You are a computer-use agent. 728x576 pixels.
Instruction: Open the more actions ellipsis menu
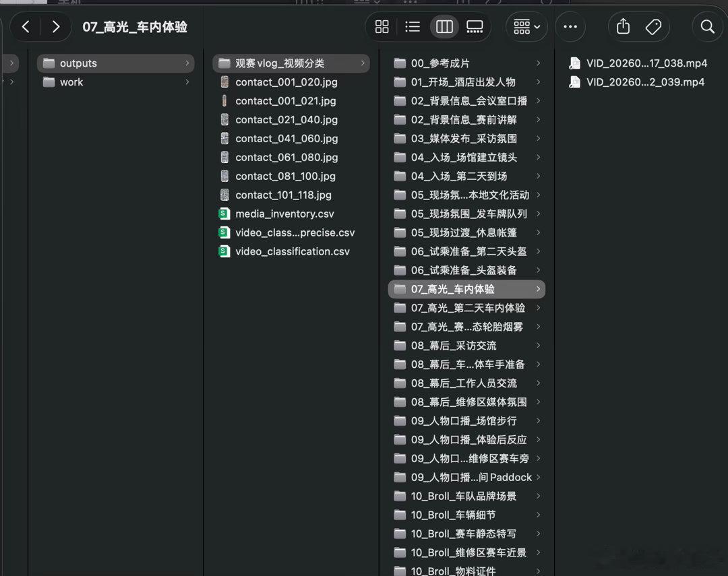(570, 27)
